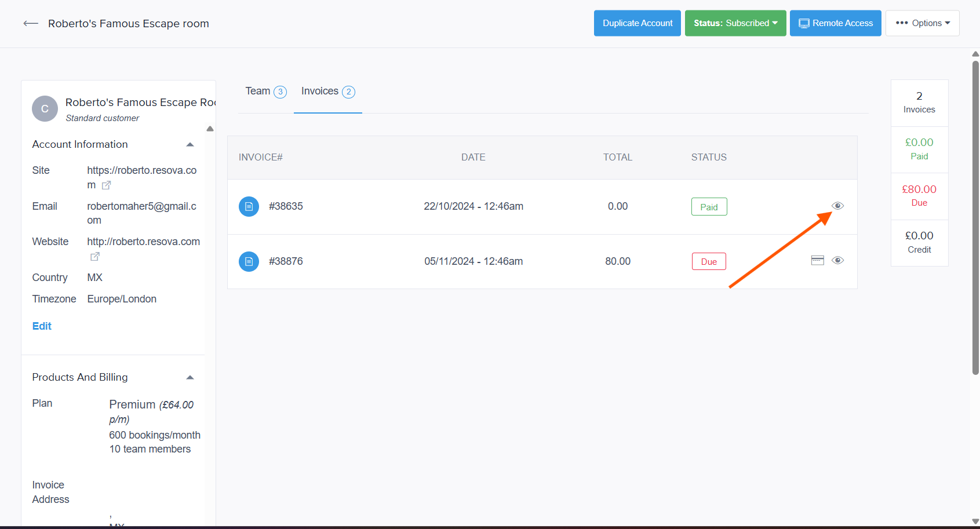Screen dimensions: 980x529
Task: Click the Remote Access button
Action: [x=835, y=23]
